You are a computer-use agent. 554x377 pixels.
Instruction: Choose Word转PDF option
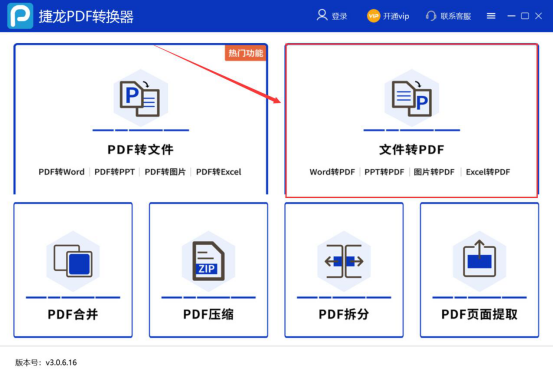click(x=332, y=172)
